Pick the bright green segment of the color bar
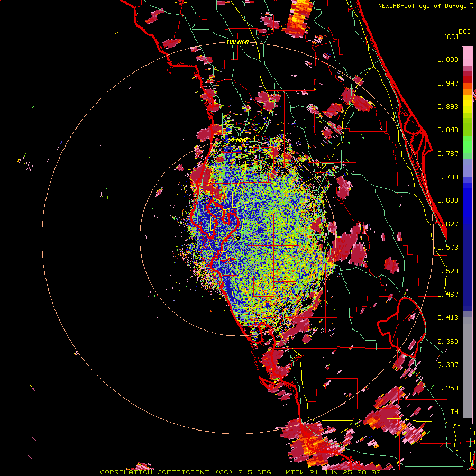This screenshot has height=476, width=476. pyautogui.click(x=467, y=144)
